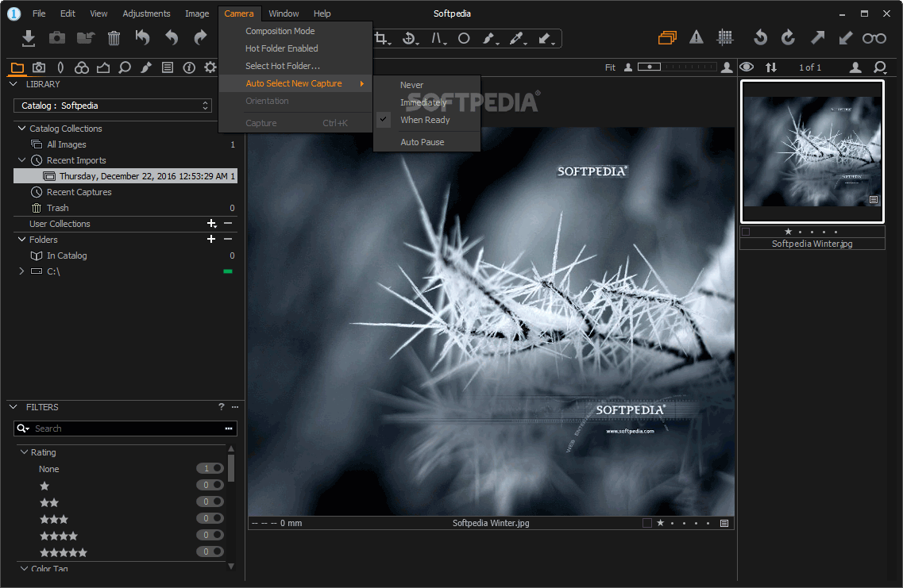Viewport: 903px width, 588px height.
Task: Click the browser search magnifier icon
Action: point(880,67)
